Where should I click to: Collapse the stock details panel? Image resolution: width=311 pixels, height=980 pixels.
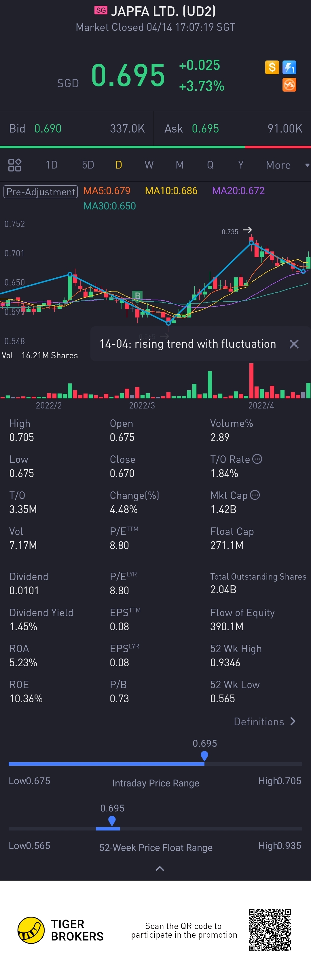click(x=160, y=869)
